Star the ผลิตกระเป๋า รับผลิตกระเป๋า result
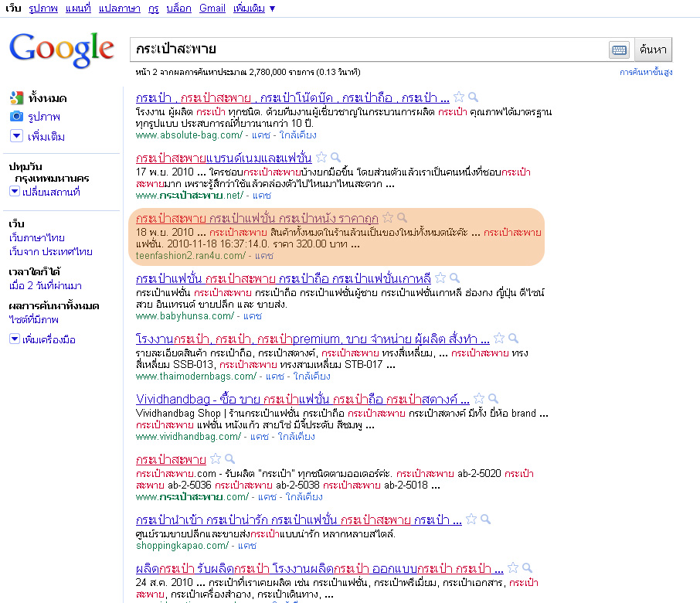Viewport: 700px width, 603px height. click(513, 567)
